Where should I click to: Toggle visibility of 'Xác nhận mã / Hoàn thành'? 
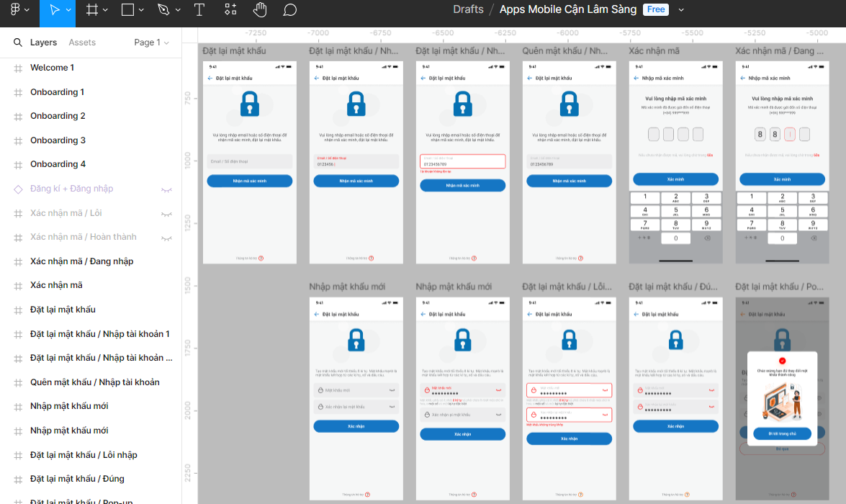166,238
